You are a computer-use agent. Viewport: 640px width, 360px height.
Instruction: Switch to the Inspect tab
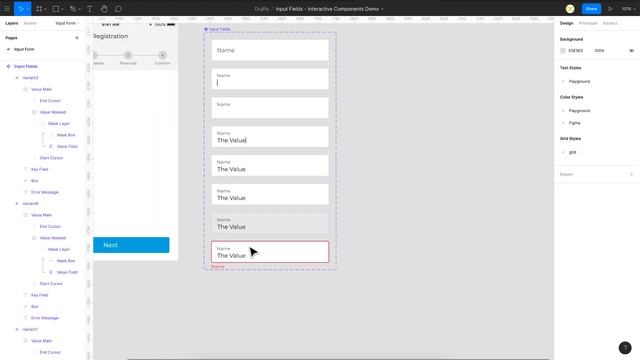pos(610,23)
